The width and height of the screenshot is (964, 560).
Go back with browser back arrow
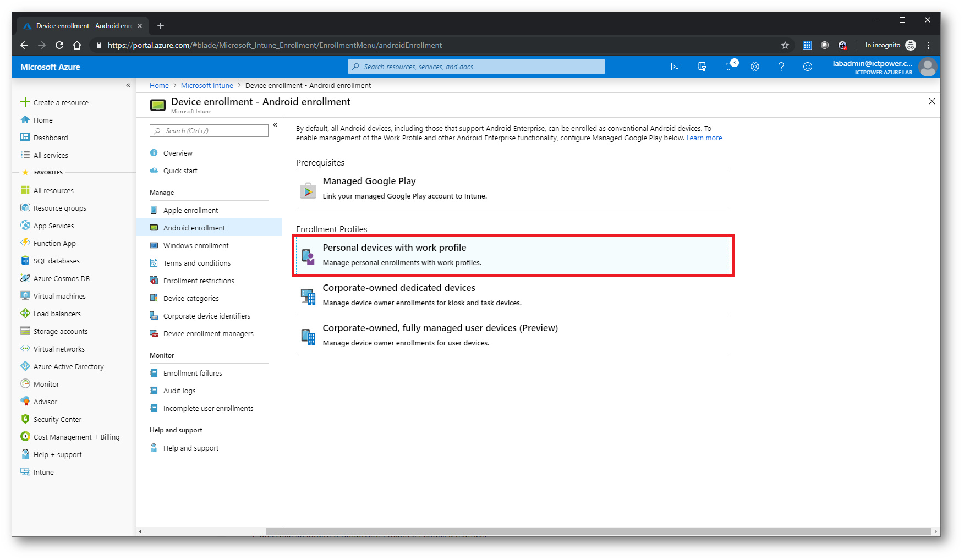coord(24,45)
